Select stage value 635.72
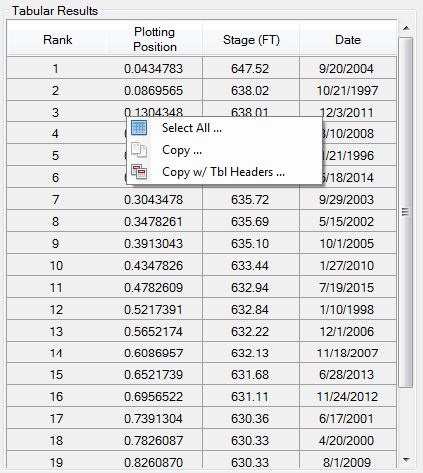The width and height of the screenshot is (423, 473). [x=251, y=199]
